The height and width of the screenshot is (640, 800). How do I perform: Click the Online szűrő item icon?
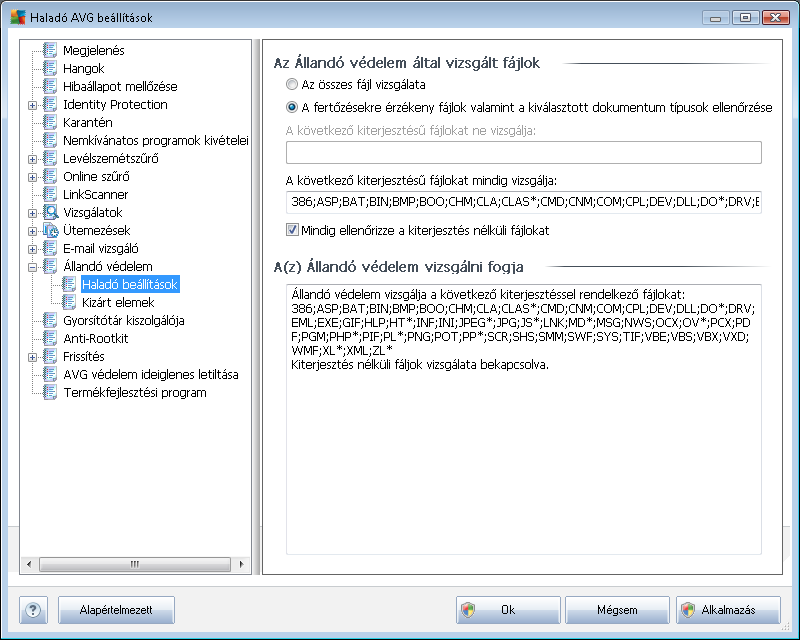click(49, 176)
